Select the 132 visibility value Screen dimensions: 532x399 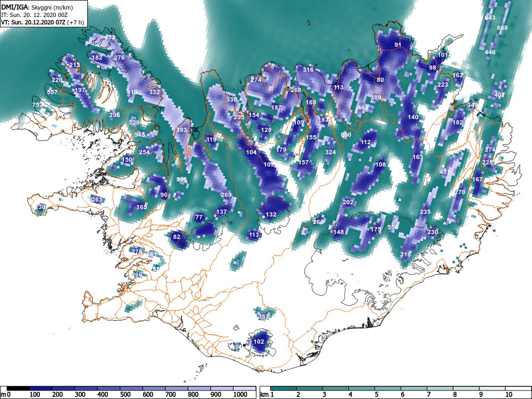[271, 214]
